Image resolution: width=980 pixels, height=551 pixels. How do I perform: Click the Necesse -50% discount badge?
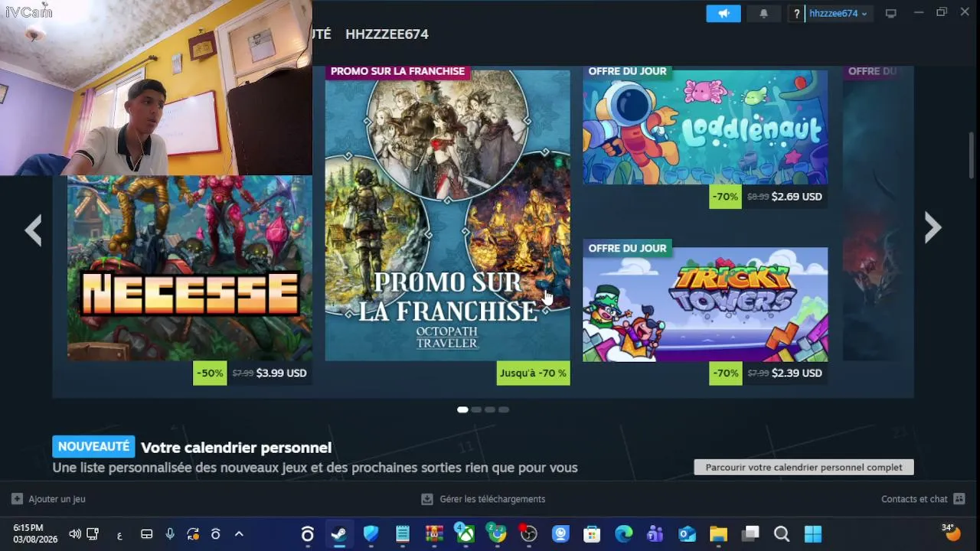[x=210, y=373]
